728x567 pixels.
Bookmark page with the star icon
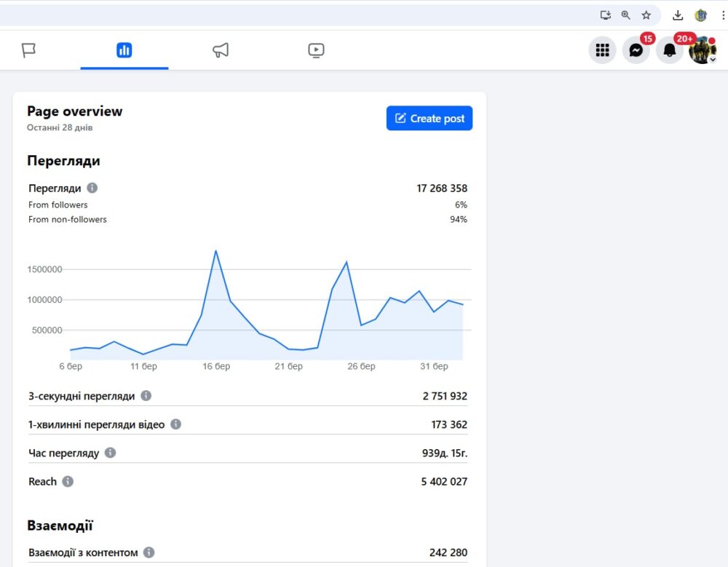[x=646, y=15]
